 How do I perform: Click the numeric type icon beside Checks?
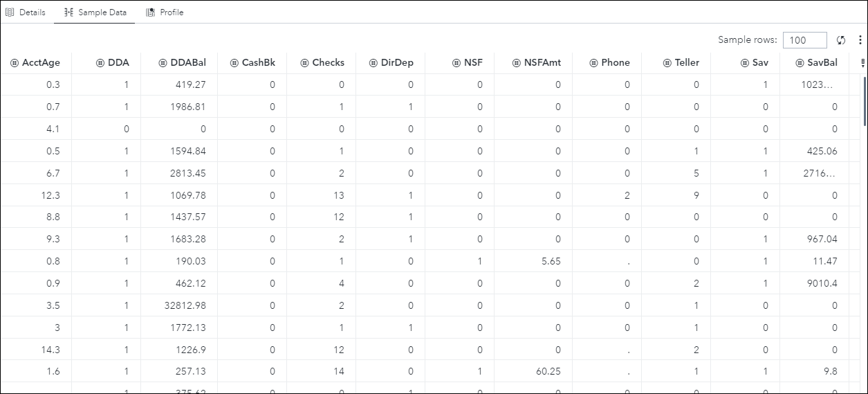click(304, 62)
